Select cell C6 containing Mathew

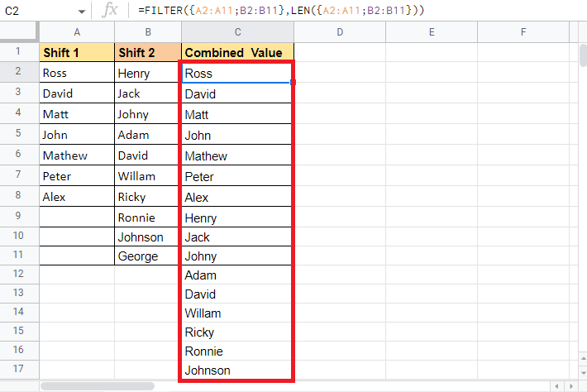pyautogui.click(x=236, y=155)
